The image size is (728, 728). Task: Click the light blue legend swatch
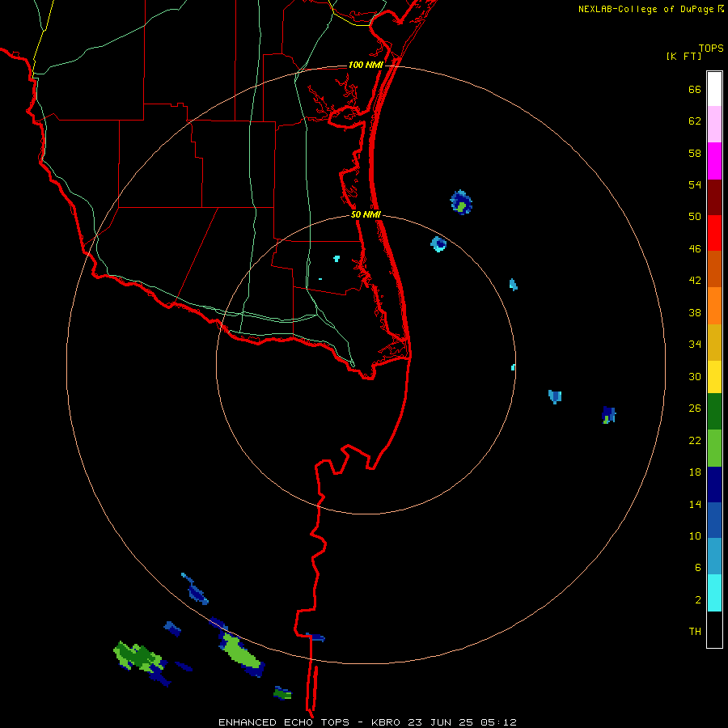(x=714, y=557)
